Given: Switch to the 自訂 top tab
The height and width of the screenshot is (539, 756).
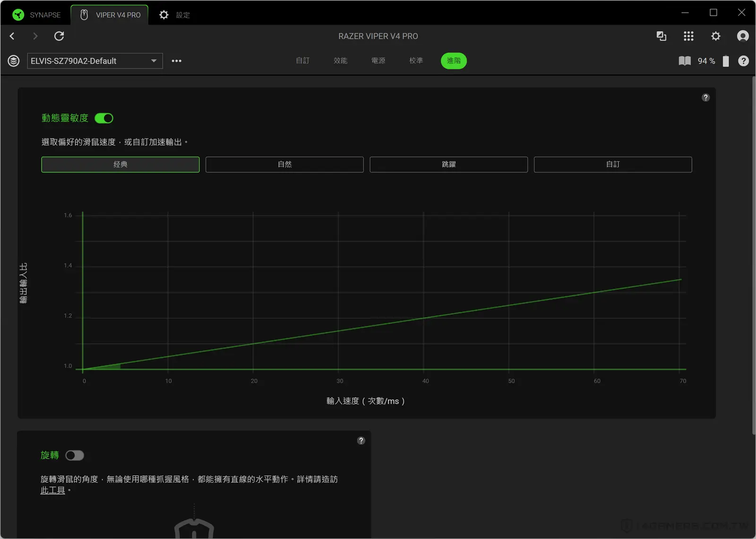Looking at the screenshot, I should [x=302, y=61].
